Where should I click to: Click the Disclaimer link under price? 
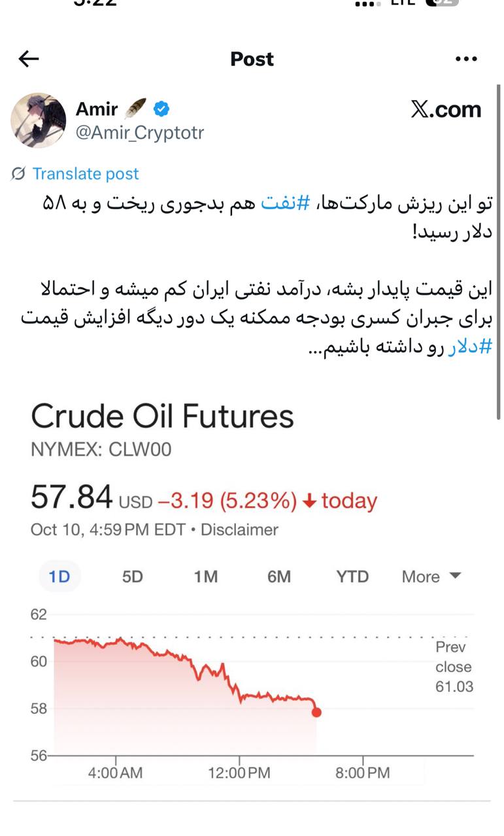coord(239,529)
